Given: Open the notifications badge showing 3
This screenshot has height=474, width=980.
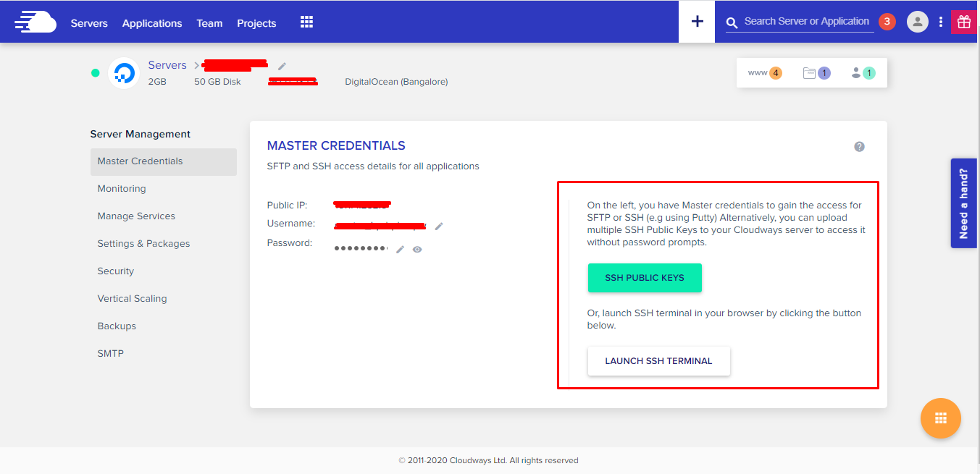Looking at the screenshot, I should (887, 22).
